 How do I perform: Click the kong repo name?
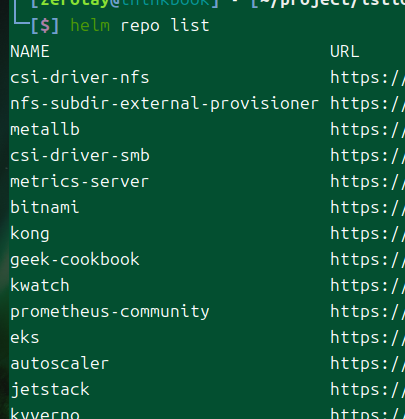click(x=30, y=234)
